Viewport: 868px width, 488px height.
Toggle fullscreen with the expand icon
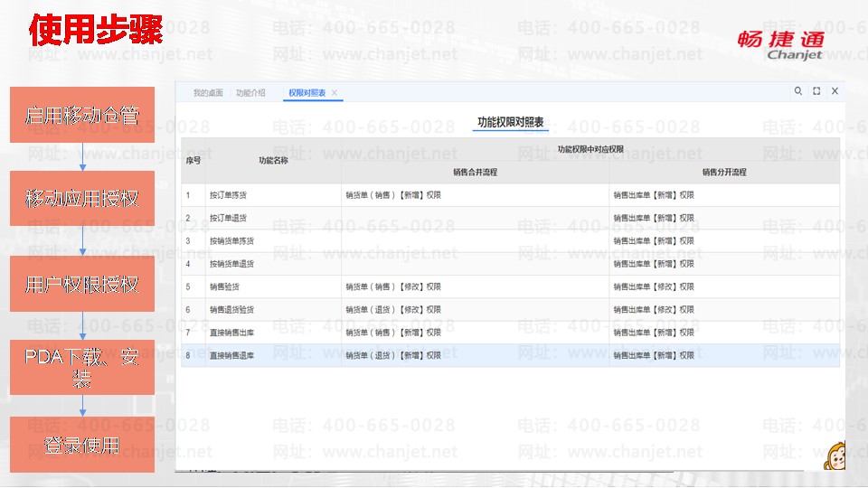[x=816, y=90]
